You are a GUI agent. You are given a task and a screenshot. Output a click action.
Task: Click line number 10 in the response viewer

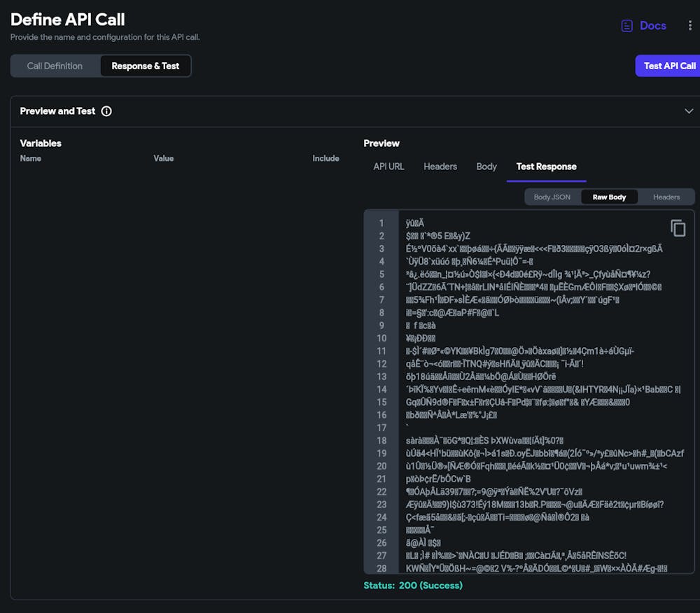(x=381, y=338)
